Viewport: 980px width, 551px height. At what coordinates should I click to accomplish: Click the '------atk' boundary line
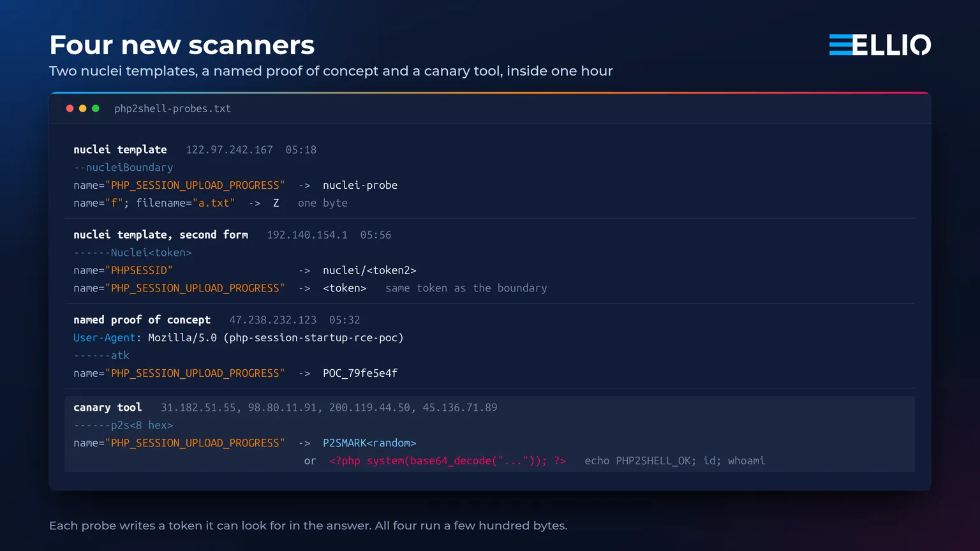pyautogui.click(x=101, y=356)
